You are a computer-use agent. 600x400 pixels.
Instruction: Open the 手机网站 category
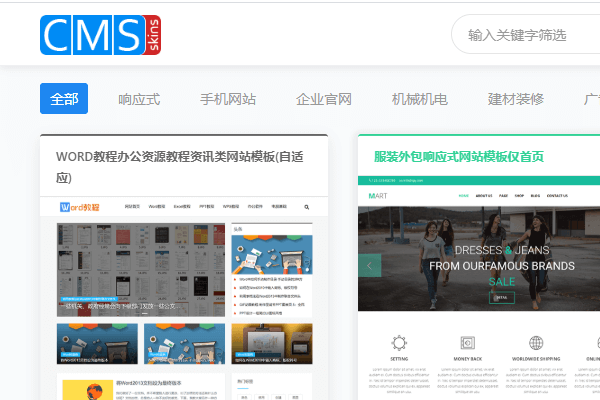[x=228, y=100]
